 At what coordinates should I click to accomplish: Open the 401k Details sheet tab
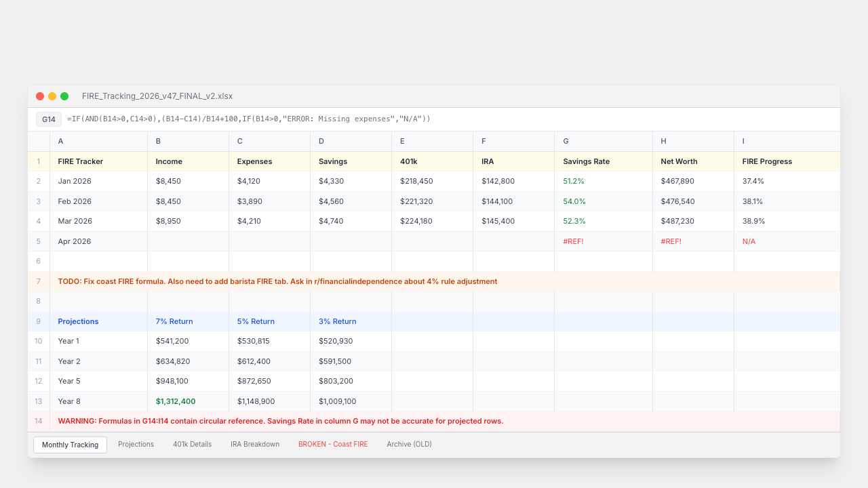[x=192, y=445]
